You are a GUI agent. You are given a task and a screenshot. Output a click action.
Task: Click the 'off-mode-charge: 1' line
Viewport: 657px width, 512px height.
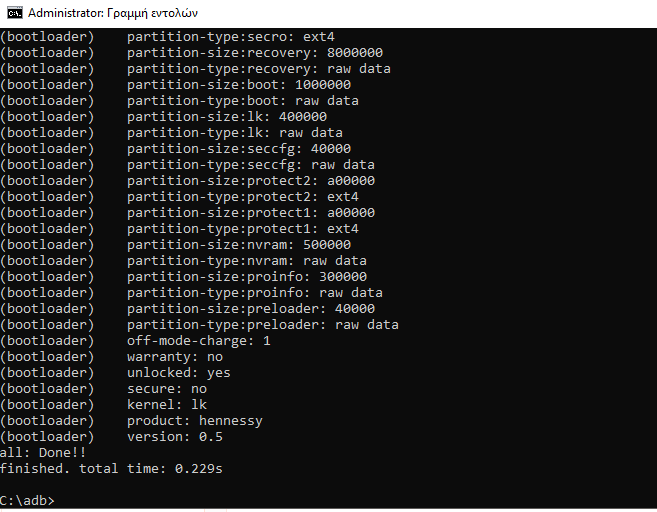(x=198, y=340)
